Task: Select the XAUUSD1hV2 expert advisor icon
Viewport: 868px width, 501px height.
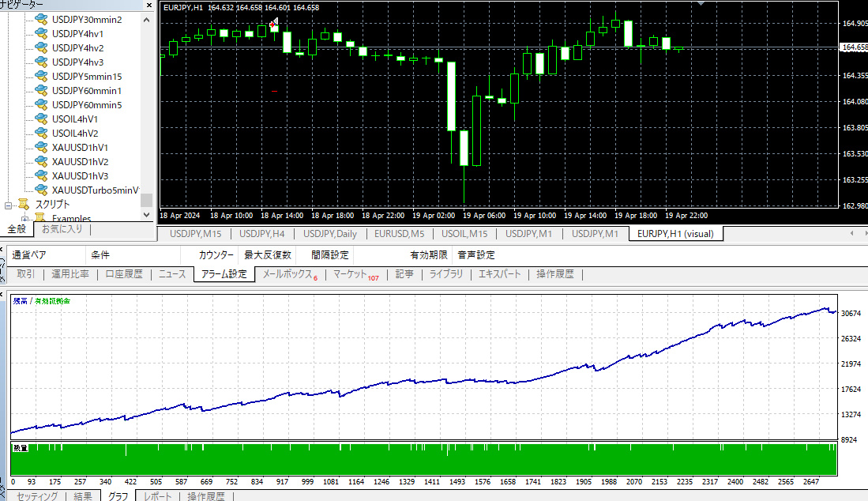Action: (x=41, y=162)
